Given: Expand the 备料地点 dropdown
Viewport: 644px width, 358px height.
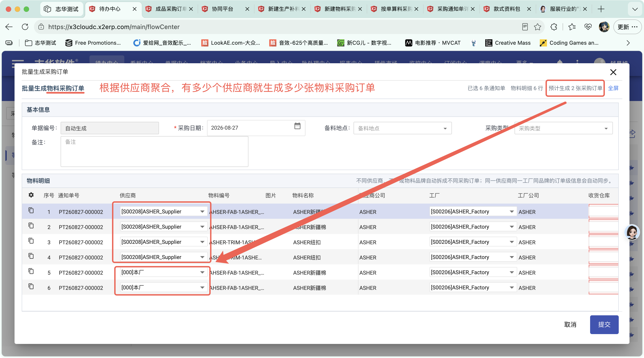Looking at the screenshot, I should pos(402,128).
